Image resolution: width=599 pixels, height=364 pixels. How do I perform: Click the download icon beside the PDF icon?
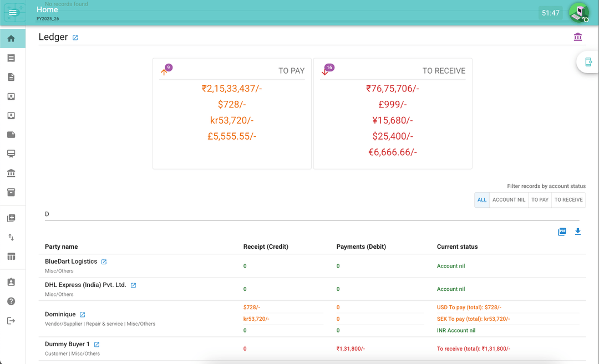[577, 232]
